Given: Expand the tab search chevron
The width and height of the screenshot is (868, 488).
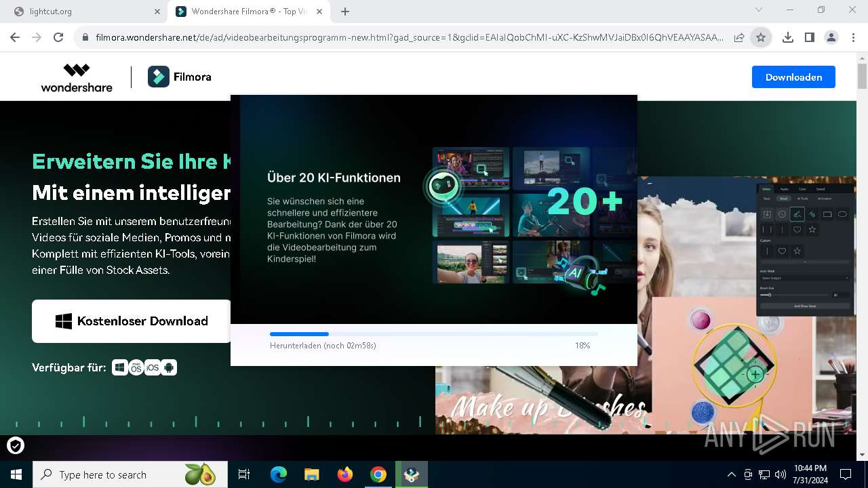Looking at the screenshot, I should [x=759, y=9].
